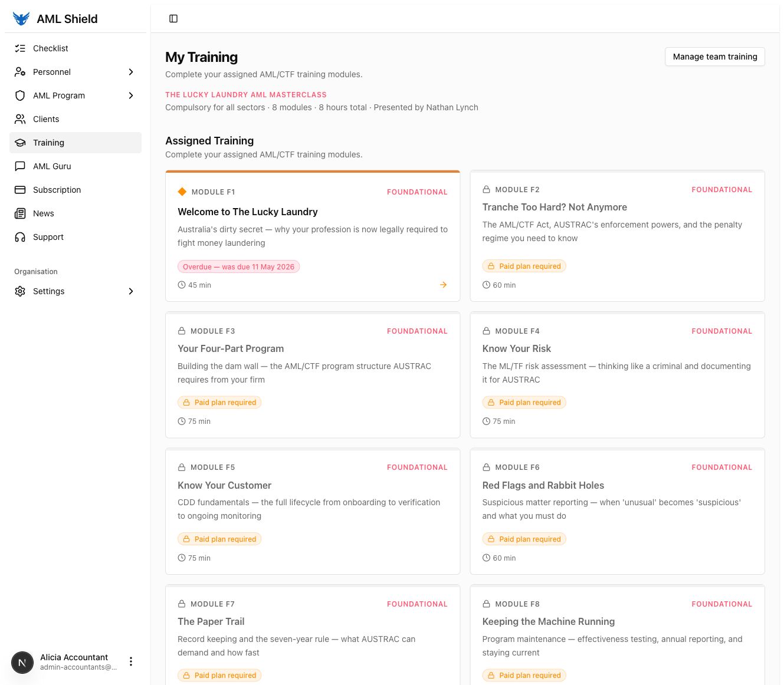Click the Alicia Accountant user name

coord(74,657)
